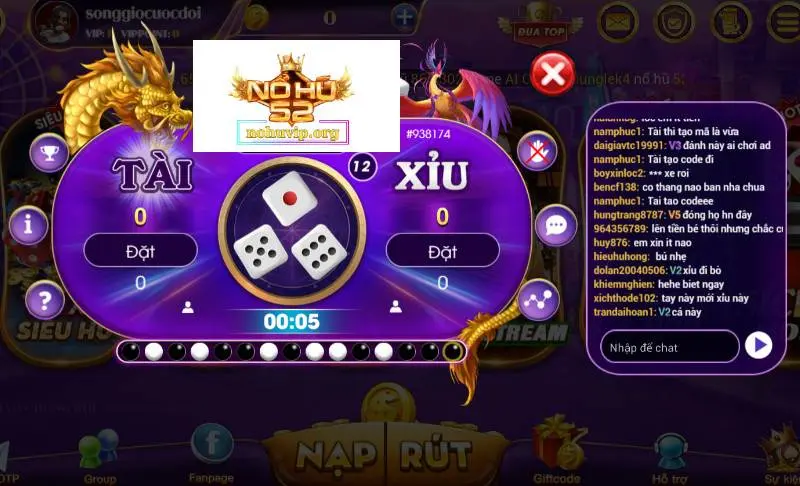Send the chat message with arrow button
The width and height of the screenshot is (800, 486).
click(759, 346)
